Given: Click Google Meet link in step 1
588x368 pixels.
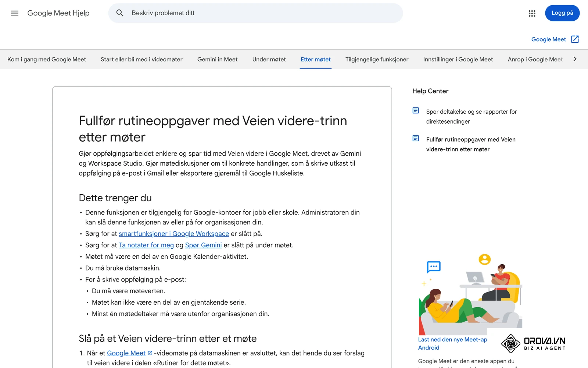Looking at the screenshot, I should pyautogui.click(x=126, y=353).
